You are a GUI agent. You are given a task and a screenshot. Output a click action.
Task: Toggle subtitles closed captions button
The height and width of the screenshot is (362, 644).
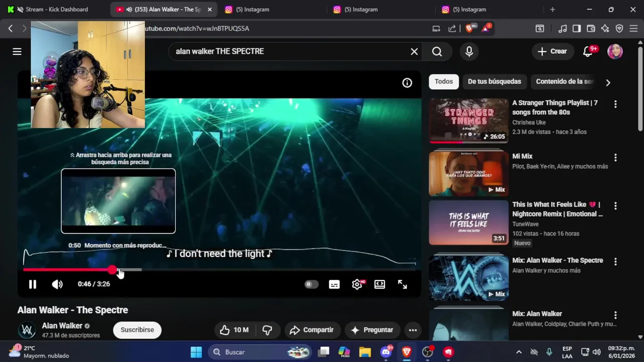[334, 284]
